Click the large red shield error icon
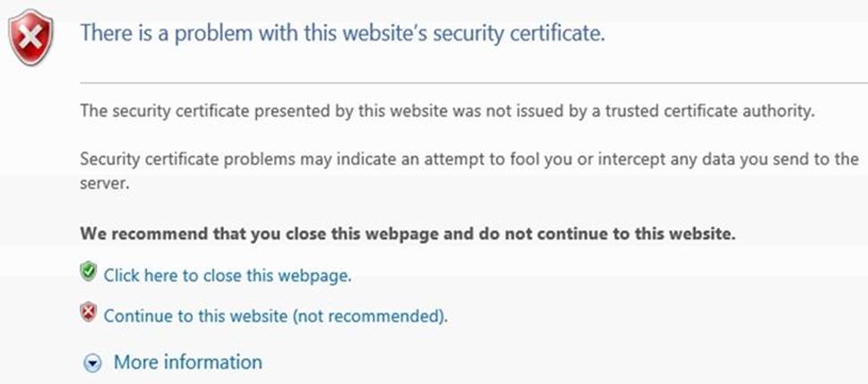This screenshot has width=868, height=384. [30, 38]
